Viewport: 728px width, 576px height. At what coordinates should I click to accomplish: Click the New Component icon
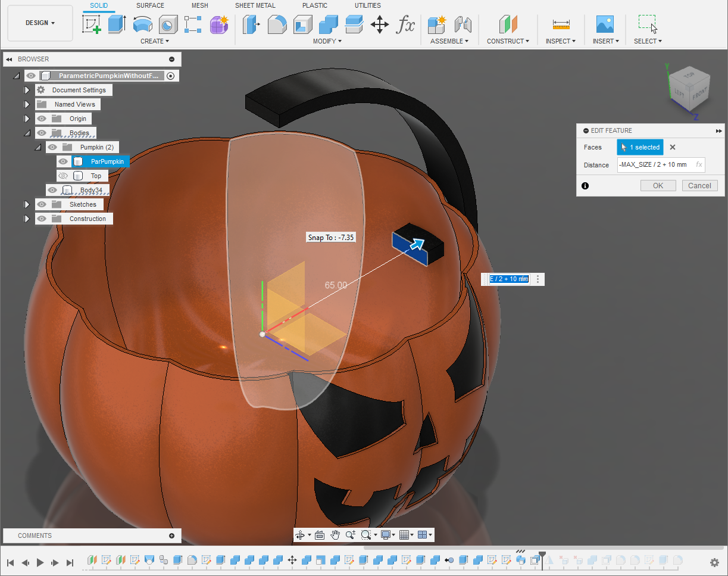pos(437,24)
